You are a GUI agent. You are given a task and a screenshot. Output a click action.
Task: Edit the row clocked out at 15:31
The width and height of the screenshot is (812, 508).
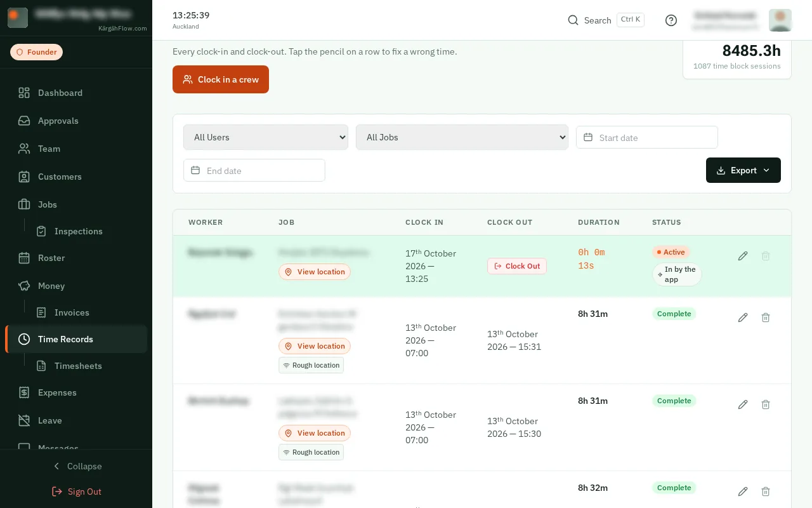[x=743, y=317]
